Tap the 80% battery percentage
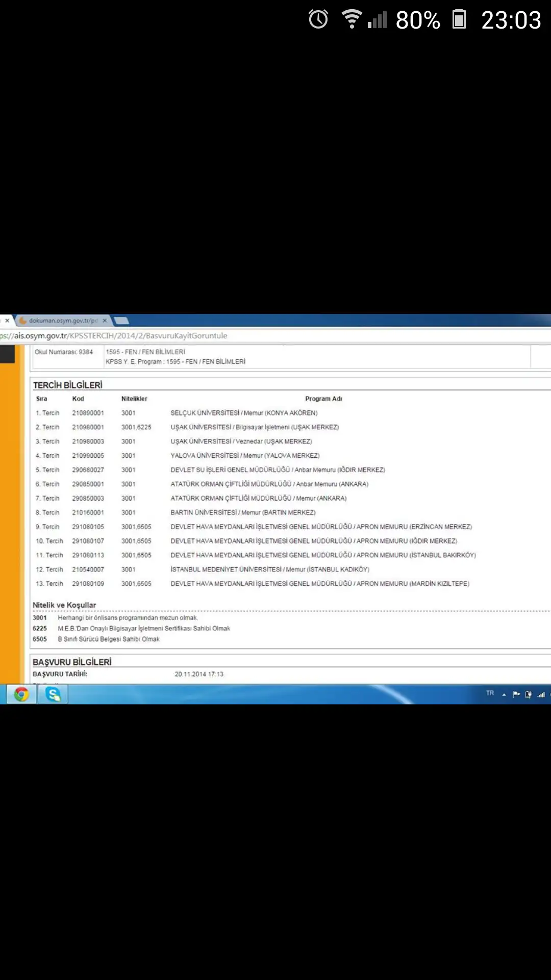The height and width of the screenshot is (980, 551). [x=418, y=20]
